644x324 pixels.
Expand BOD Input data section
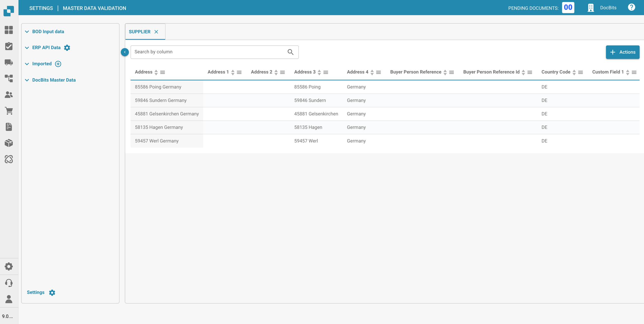click(48, 32)
